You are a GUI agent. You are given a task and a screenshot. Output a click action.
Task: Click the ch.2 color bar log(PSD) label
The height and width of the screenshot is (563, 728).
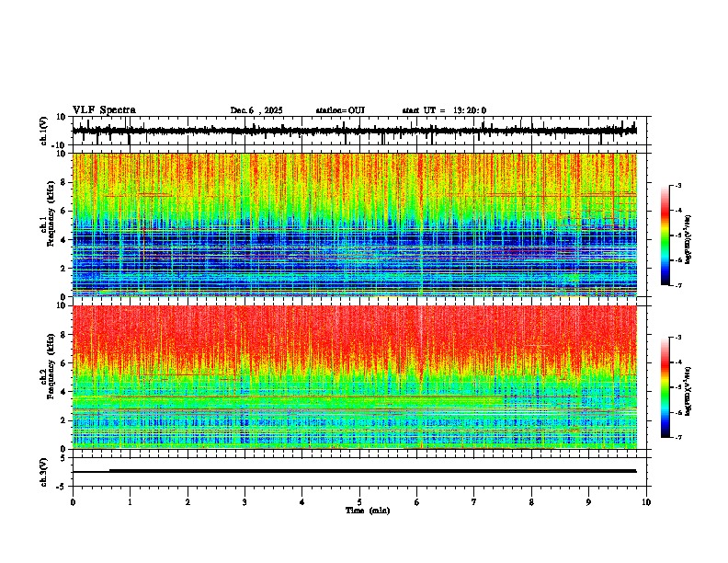pos(688,391)
